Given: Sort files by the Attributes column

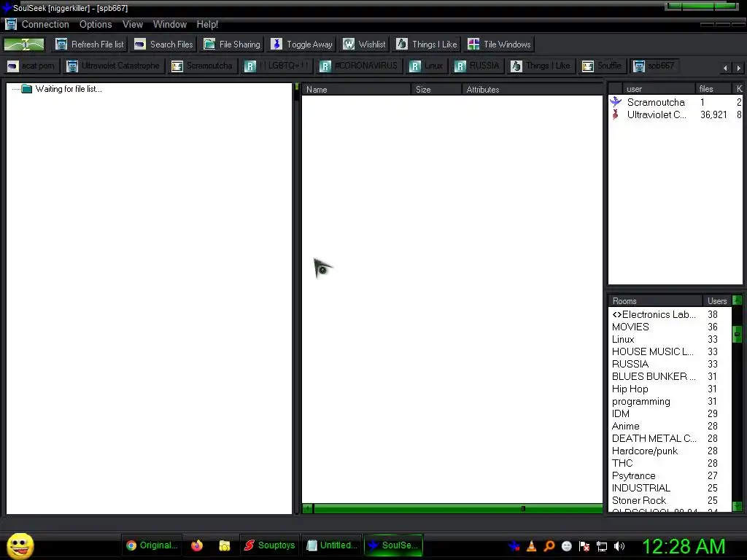Looking at the screenshot, I should [532, 90].
